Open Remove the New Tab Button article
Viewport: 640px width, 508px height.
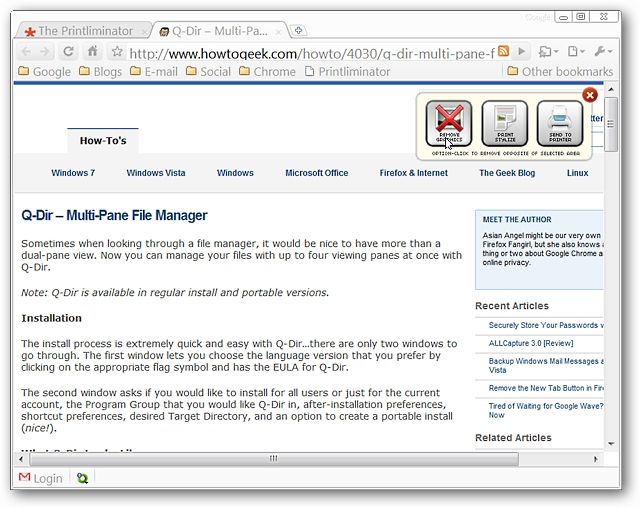pos(546,388)
